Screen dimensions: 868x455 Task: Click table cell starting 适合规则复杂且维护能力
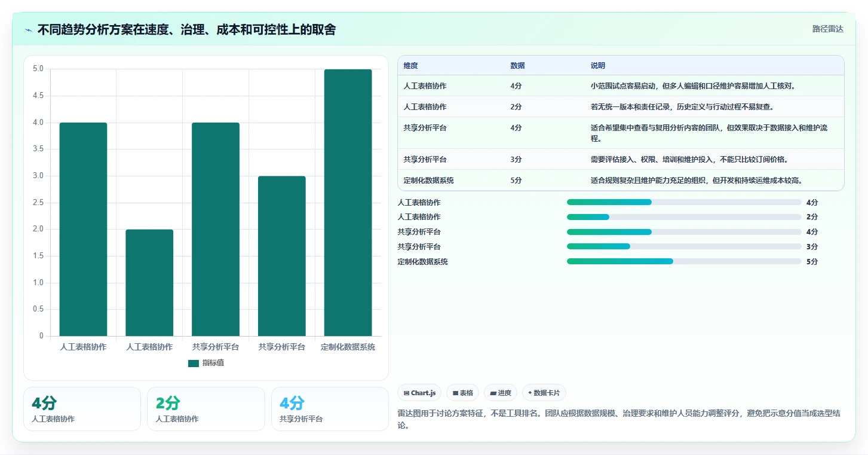pos(714,181)
